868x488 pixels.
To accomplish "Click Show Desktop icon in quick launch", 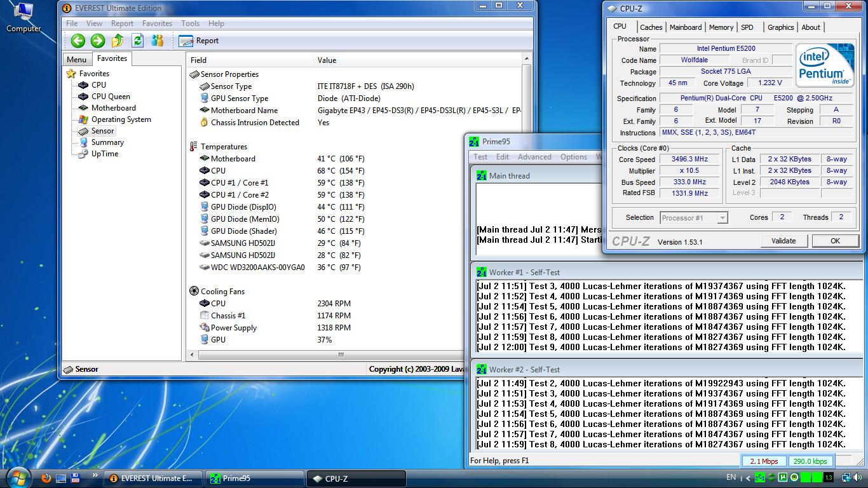I will (x=61, y=478).
